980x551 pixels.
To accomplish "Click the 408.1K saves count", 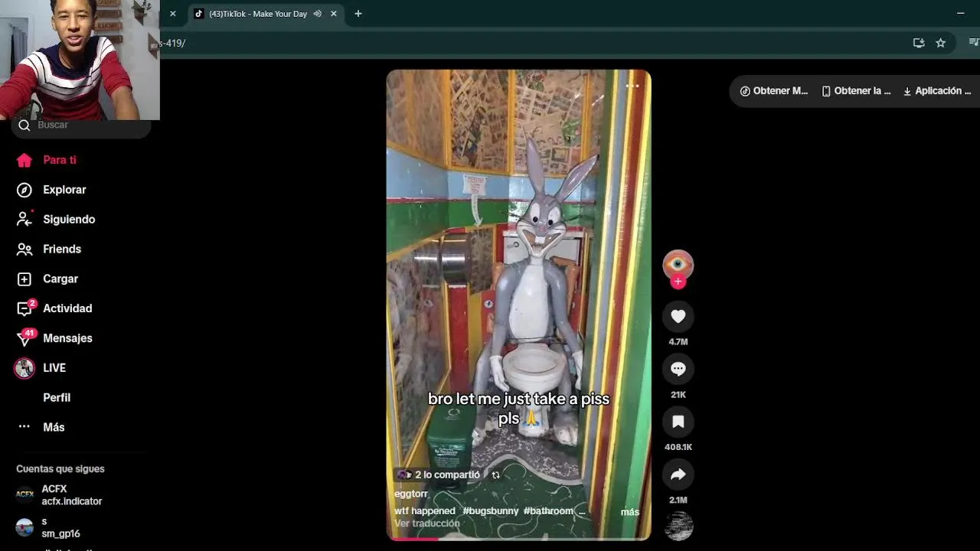I will click(x=678, y=447).
